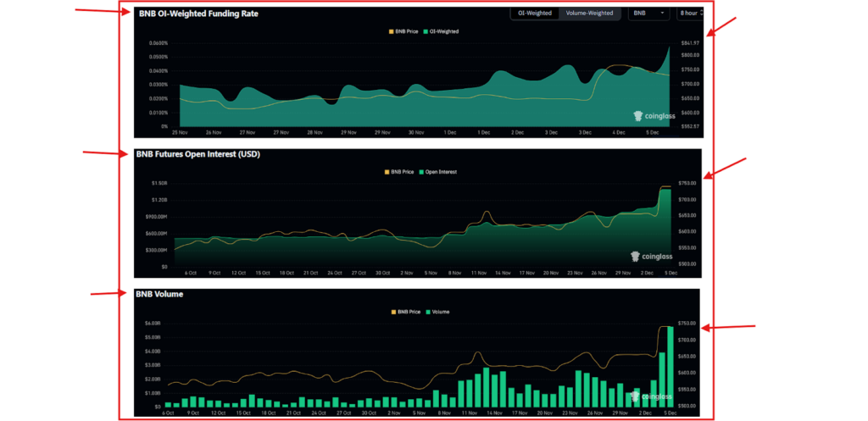Click the $753.00 price axis value

687,183
